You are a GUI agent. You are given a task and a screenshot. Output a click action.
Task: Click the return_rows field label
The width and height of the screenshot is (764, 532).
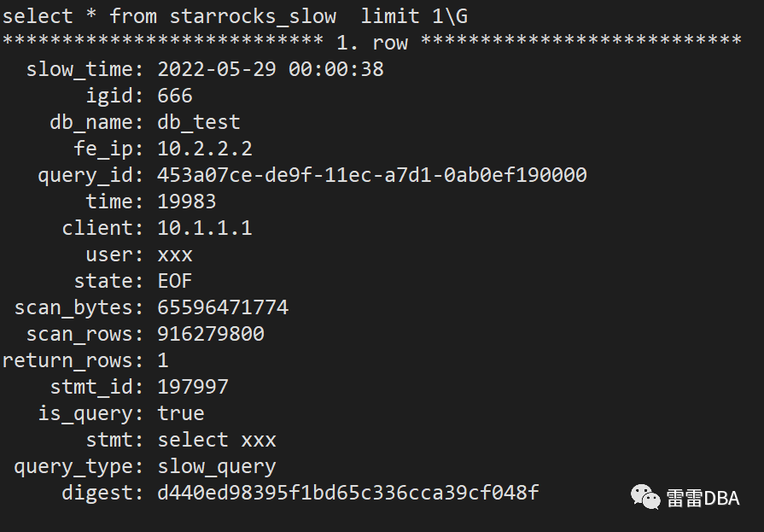(73, 360)
